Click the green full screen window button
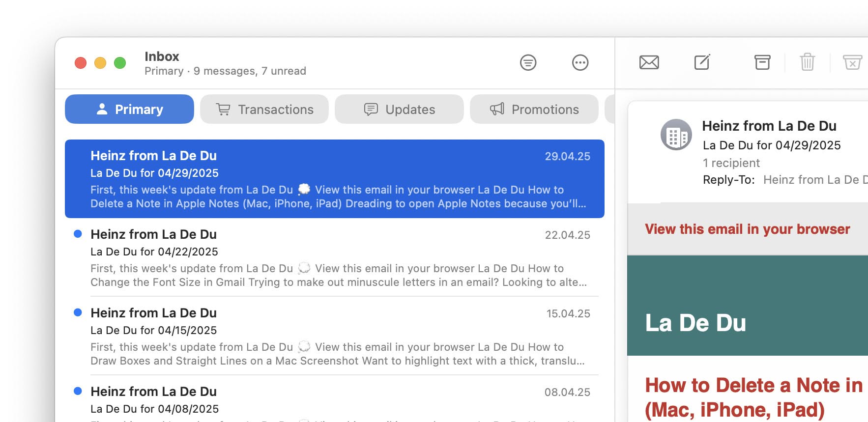 click(120, 63)
